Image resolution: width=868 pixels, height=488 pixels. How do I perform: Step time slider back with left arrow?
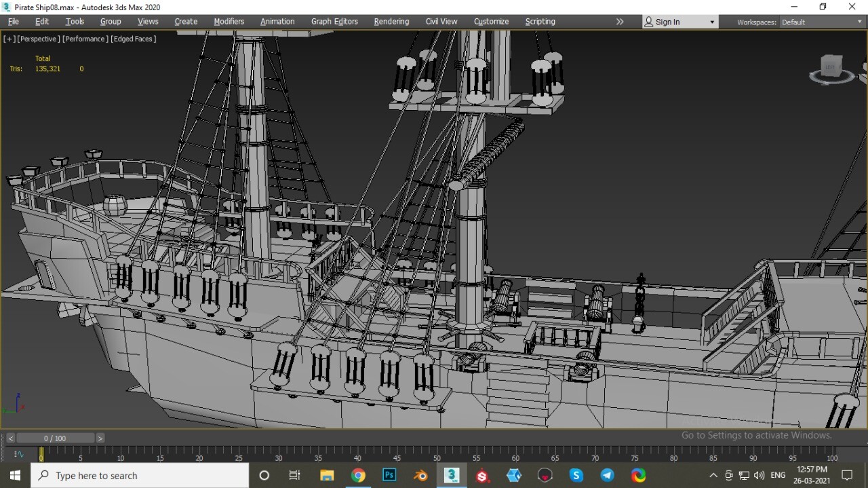pos(10,438)
